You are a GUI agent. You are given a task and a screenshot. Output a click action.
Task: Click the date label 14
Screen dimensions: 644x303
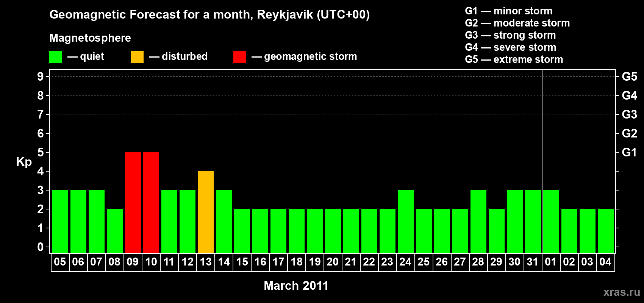[x=224, y=262]
